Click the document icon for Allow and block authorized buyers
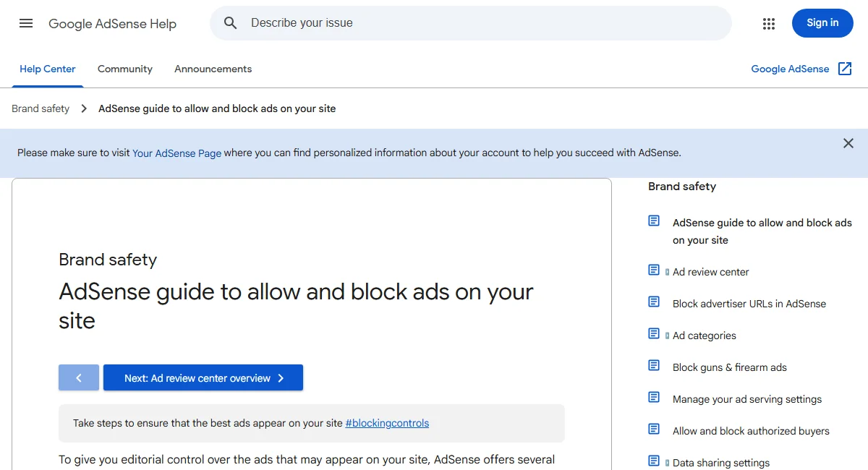 654,429
